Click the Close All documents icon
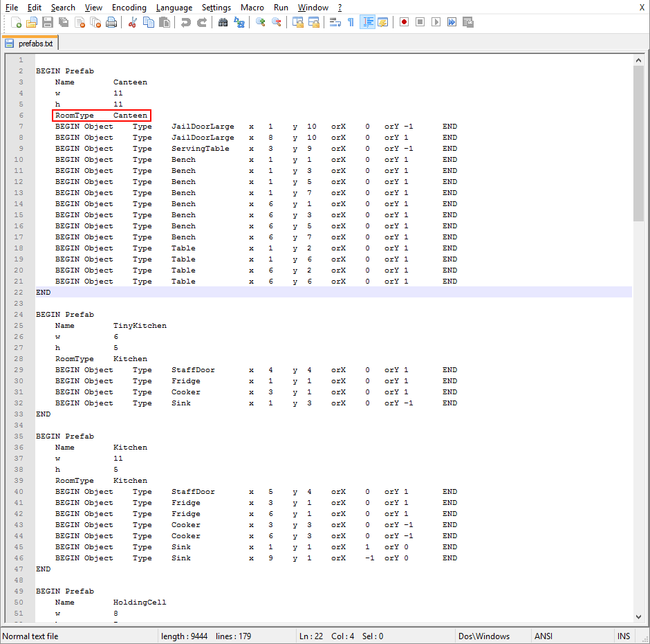The height and width of the screenshot is (644, 650). [x=95, y=22]
